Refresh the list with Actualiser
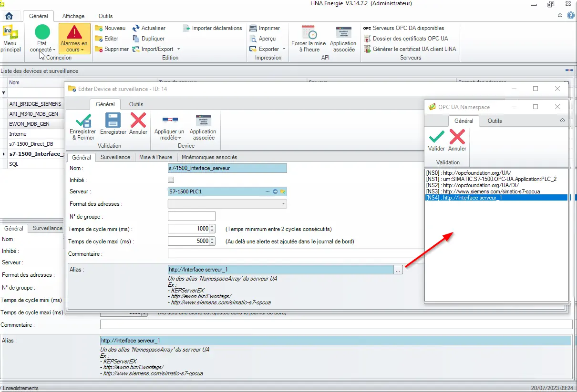The width and height of the screenshot is (577, 392). click(149, 28)
